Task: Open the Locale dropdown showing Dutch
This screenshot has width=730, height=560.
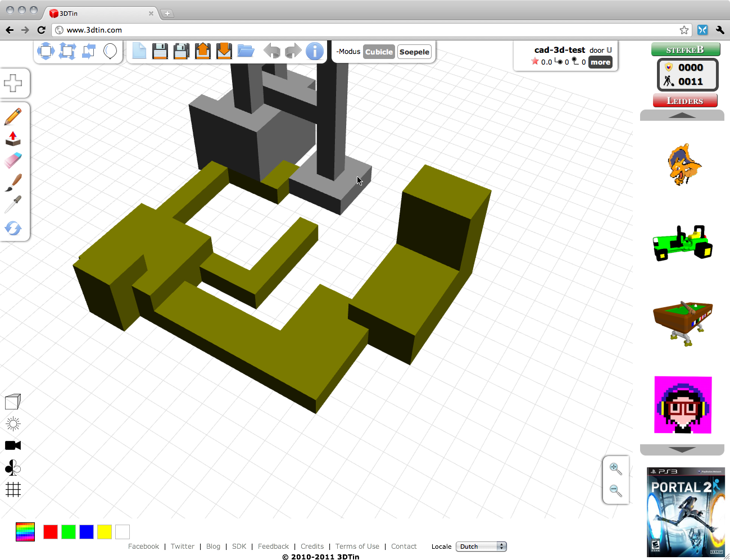Action: [481, 547]
